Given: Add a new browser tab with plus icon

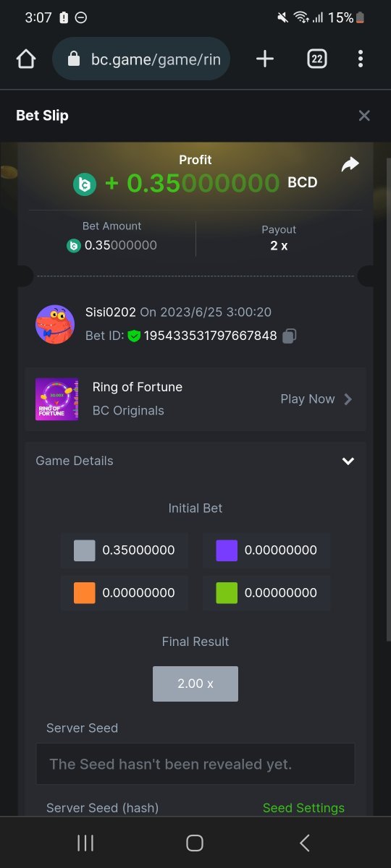Looking at the screenshot, I should pyautogui.click(x=265, y=59).
